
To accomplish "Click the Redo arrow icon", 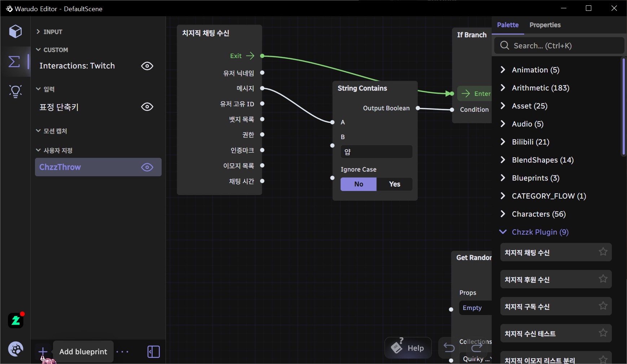I will 477,348.
